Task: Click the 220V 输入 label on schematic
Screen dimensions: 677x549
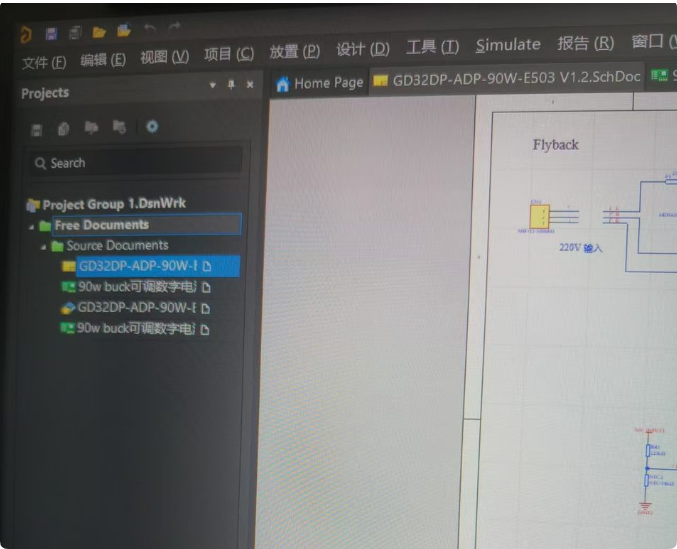Action: coord(580,248)
